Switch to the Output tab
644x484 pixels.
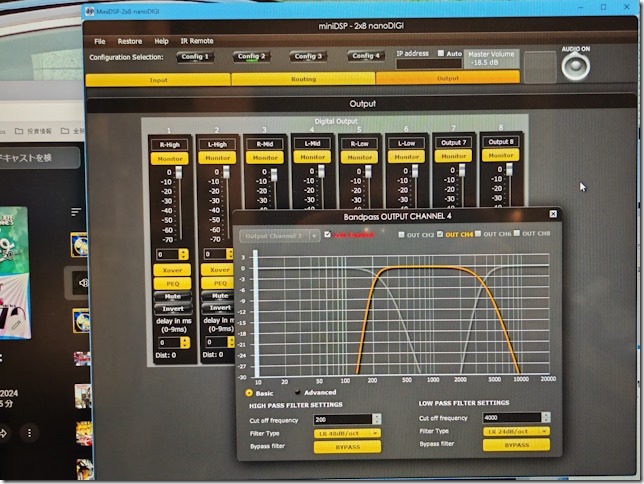point(448,78)
